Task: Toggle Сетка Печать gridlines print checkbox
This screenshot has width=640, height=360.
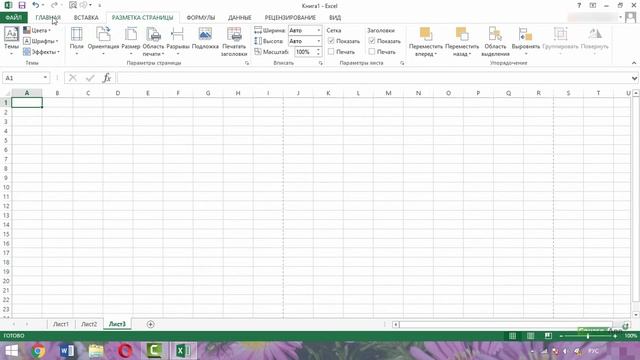Action: [331, 52]
